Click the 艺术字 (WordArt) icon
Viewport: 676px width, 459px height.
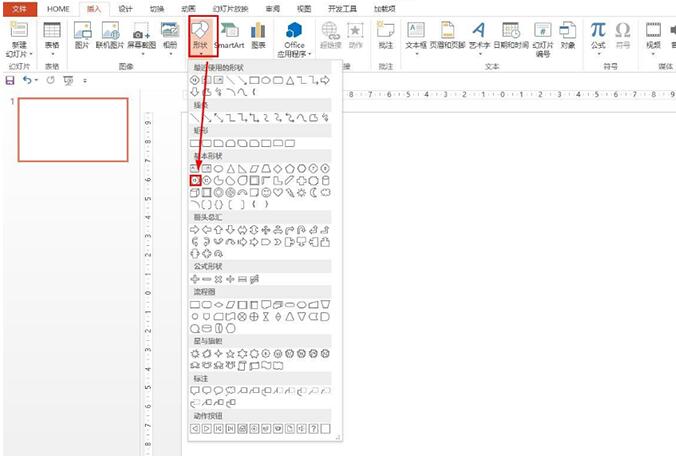click(x=479, y=36)
